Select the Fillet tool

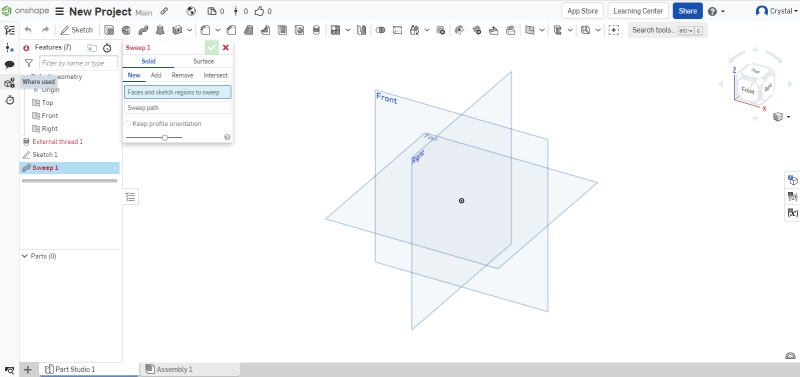[x=205, y=30]
